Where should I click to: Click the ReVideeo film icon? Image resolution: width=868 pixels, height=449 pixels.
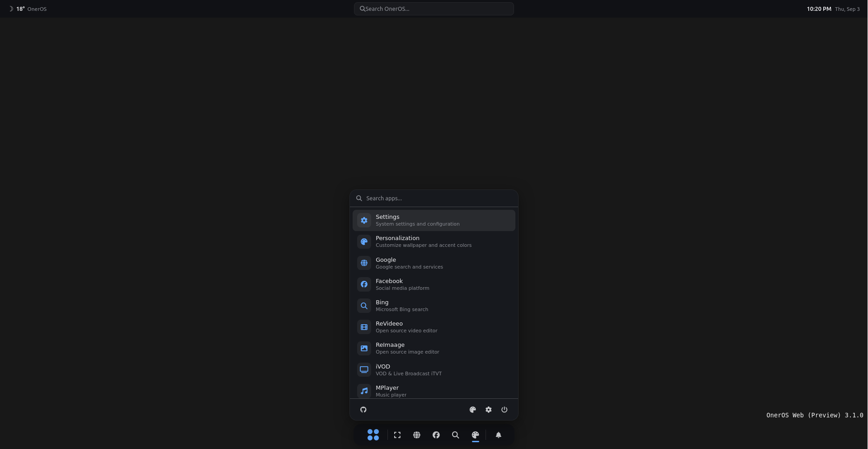click(364, 327)
